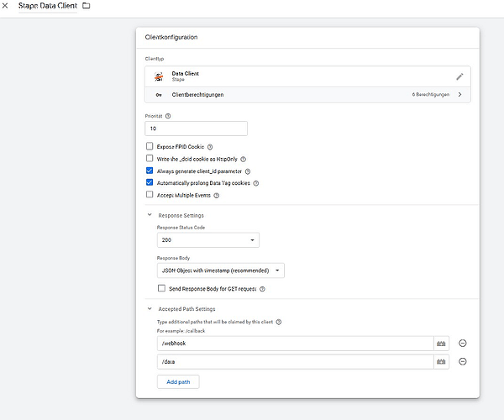The image size is (504, 420).
Task: Remove the /data path row
Action: [463, 361]
